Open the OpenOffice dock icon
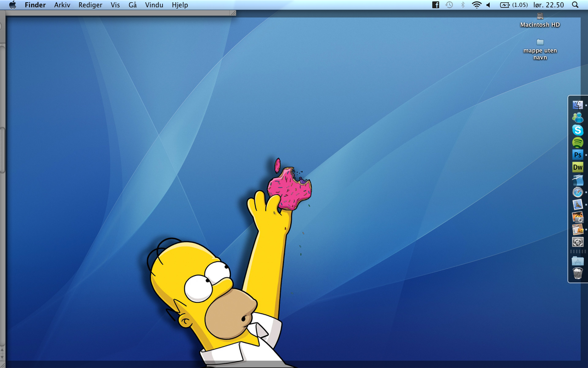 pos(577,180)
